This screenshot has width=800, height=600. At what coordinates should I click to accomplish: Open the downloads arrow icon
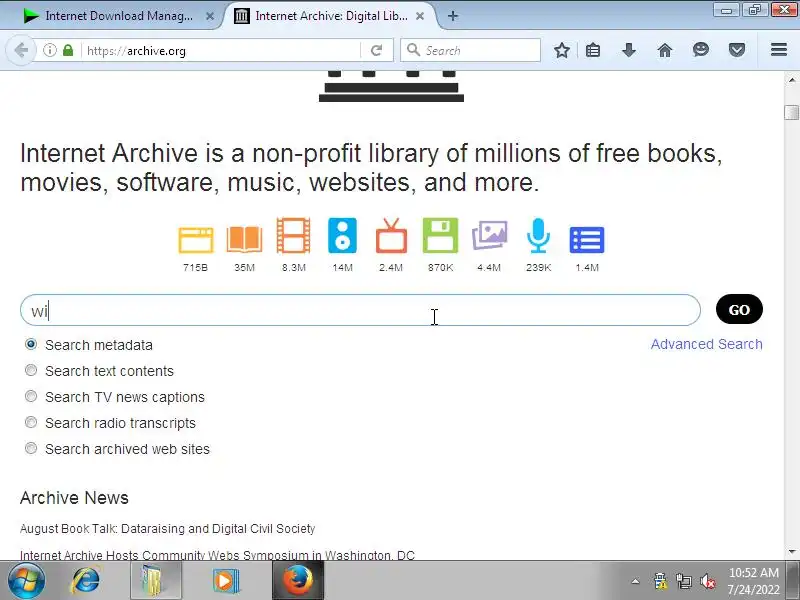point(629,50)
